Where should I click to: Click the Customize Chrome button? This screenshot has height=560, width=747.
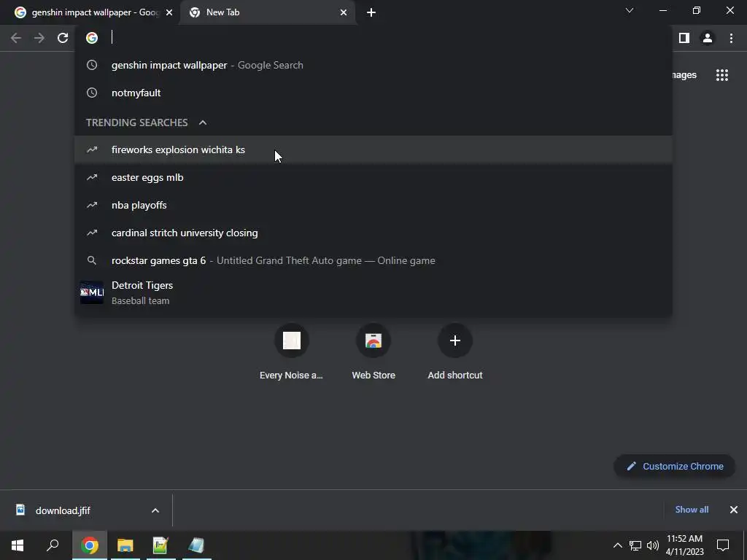pyautogui.click(x=675, y=466)
